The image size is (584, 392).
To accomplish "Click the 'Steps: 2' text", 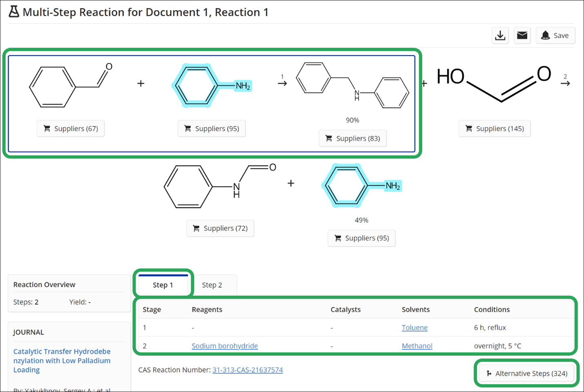I will (26, 302).
